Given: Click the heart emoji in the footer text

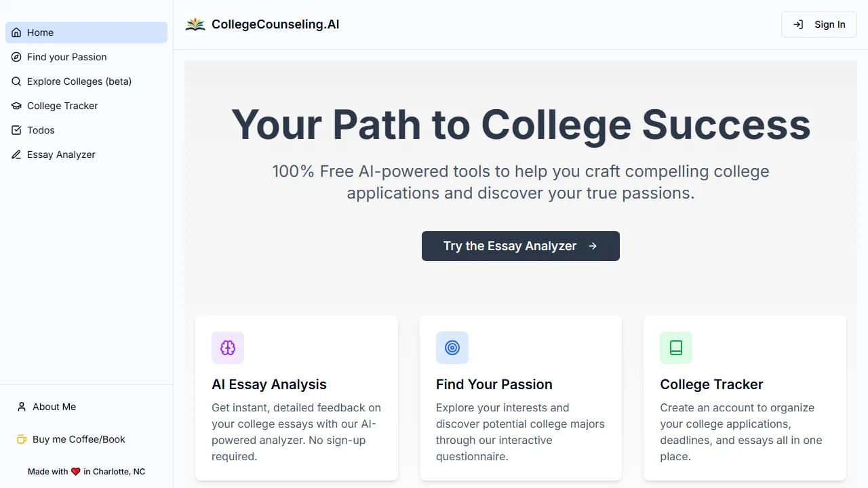Looking at the screenshot, I should (x=75, y=471).
